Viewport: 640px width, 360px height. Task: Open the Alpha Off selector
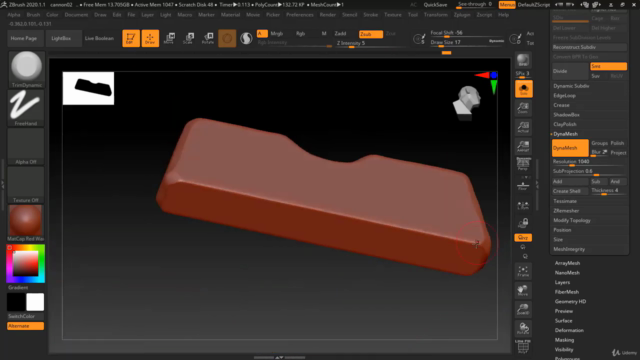(26, 146)
